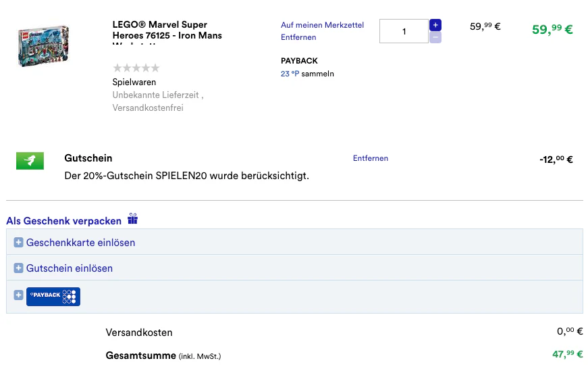Open Gutschein einlösen section
The height and width of the screenshot is (365, 588).
70,268
